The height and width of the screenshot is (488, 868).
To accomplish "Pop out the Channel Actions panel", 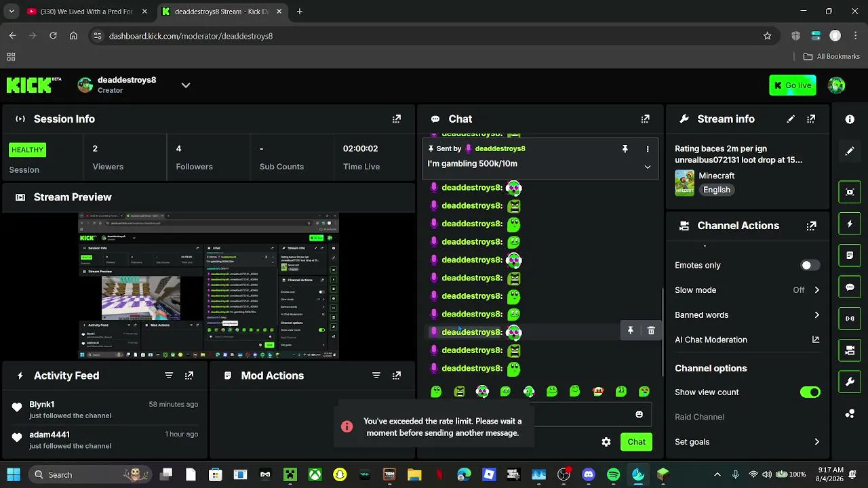I will click(811, 226).
